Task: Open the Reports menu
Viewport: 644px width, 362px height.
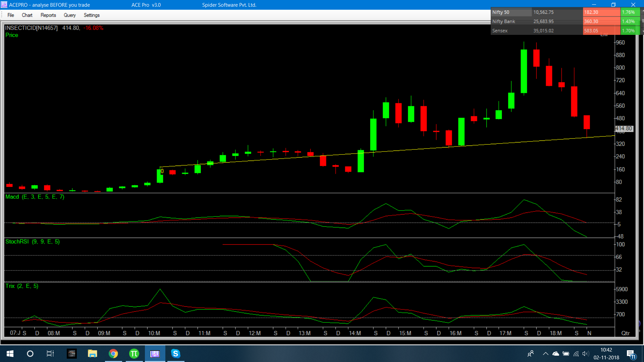Action: coord(48,15)
